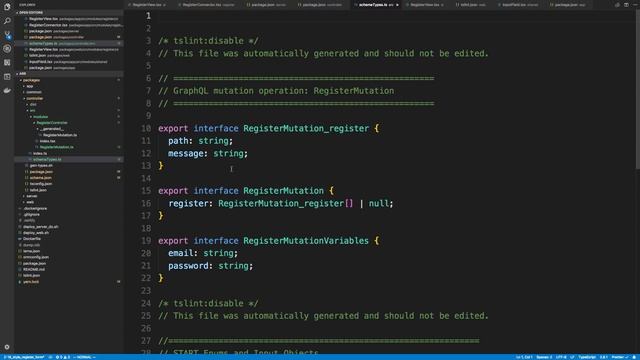Switch to the tslint.json tab
640x360 pixels.
click(471, 5)
